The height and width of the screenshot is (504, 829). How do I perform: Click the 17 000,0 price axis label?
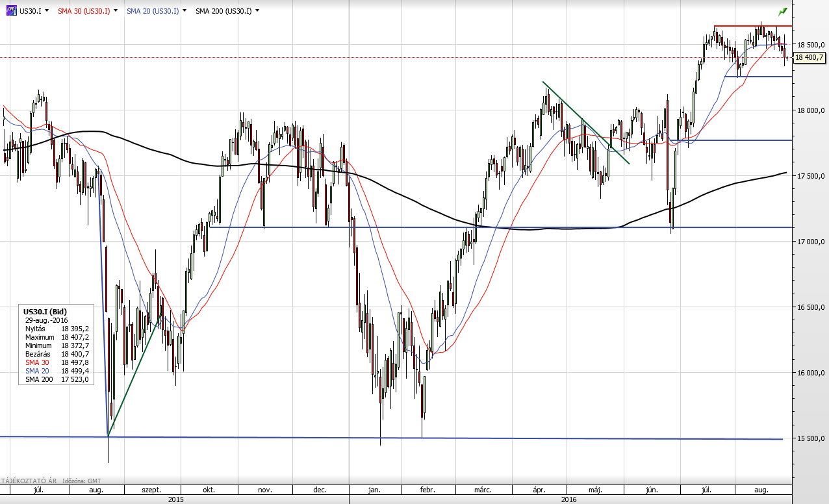pyautogui.click(x=810, y=242)
